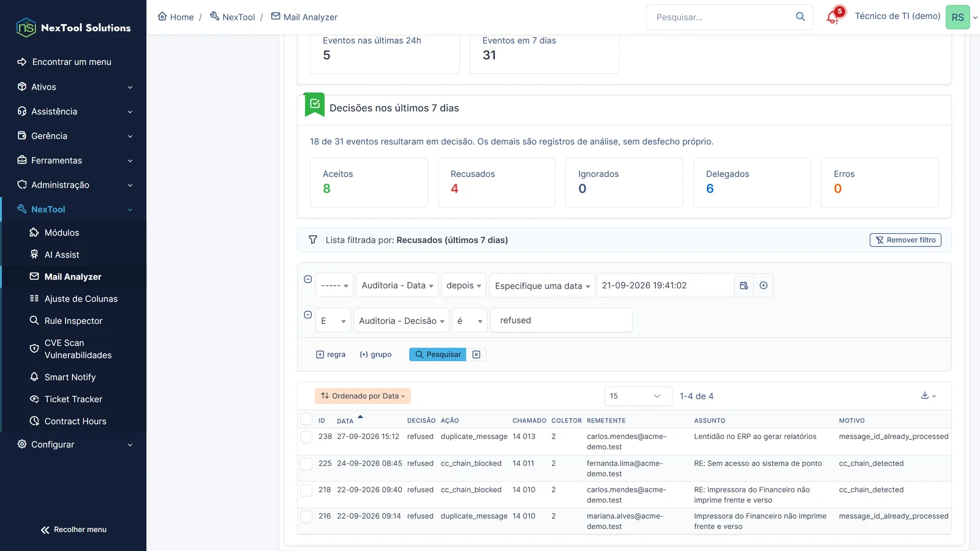Open Ticket Tracker in sidebar
Screen dimensions: 980x551
click(x=73, y=399)
